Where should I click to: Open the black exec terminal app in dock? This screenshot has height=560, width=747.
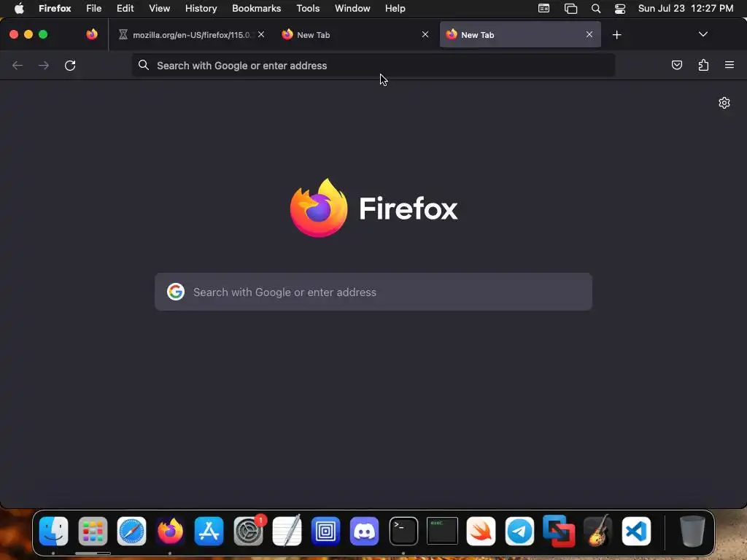(442, 531)
